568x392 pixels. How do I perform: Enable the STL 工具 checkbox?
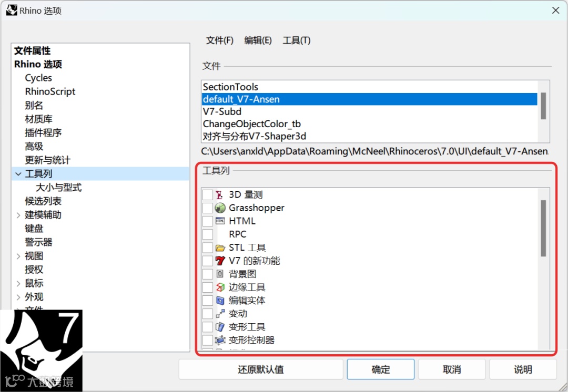click(208, 247)
